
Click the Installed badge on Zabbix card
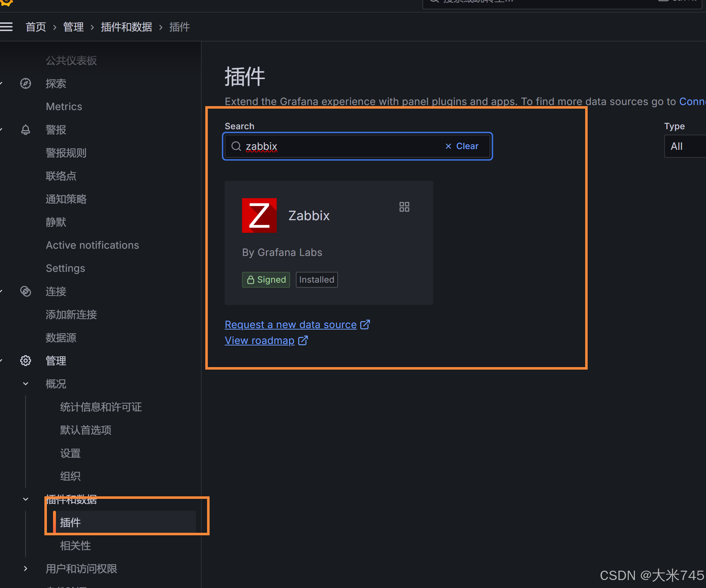317,280
